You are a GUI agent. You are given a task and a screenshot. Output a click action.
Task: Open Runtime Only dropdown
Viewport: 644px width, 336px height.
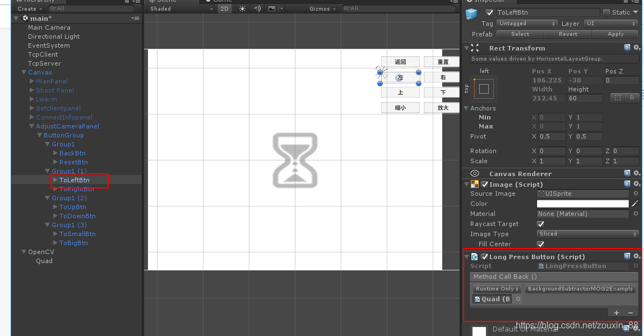point(497,289)
